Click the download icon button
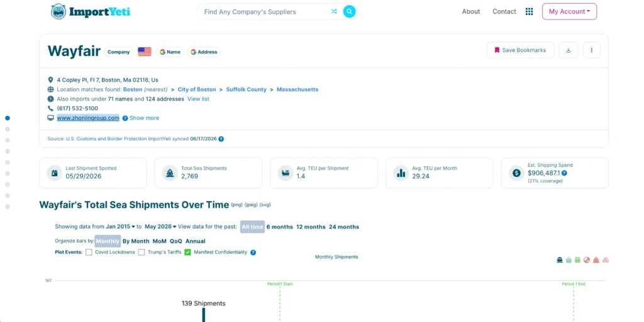Viewport: 644px width, 322px height. (x=569, y=50)
